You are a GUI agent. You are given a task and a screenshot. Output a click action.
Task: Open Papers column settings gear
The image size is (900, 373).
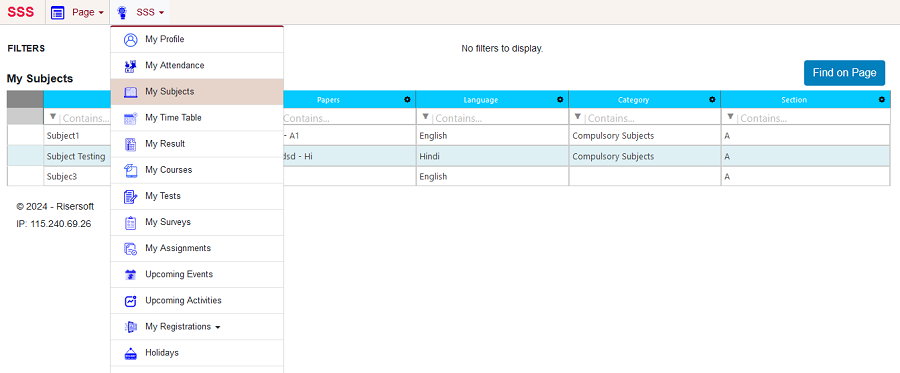[x=408, y=100]
